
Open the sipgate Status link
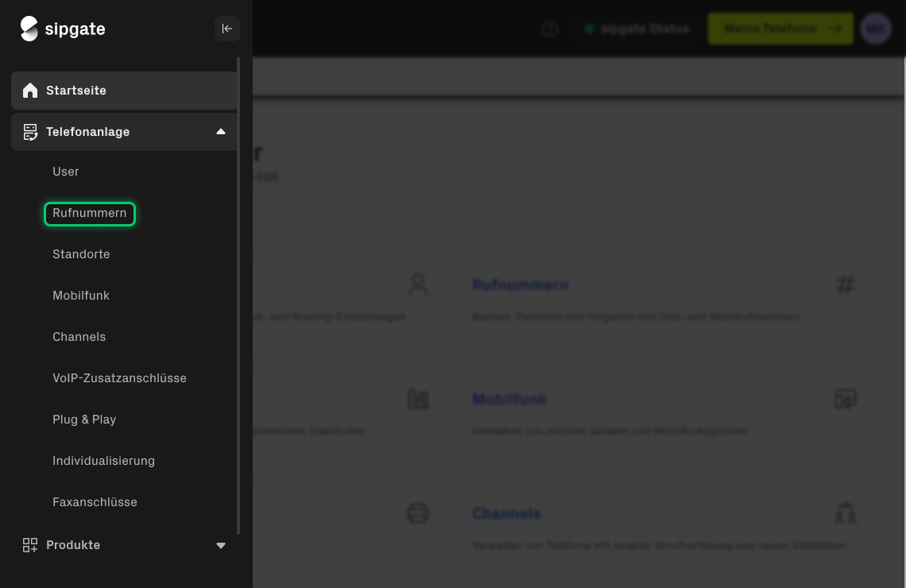pos(637,29)
